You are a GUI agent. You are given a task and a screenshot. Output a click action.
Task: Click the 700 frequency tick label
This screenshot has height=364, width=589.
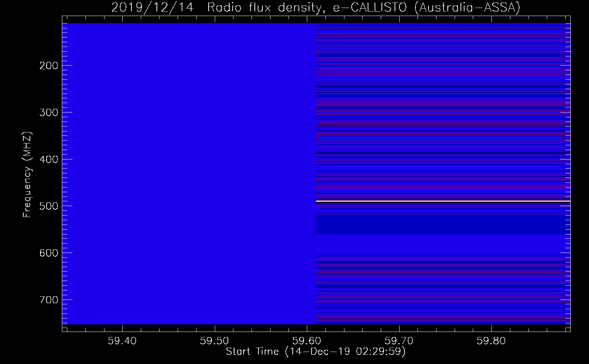48,300
